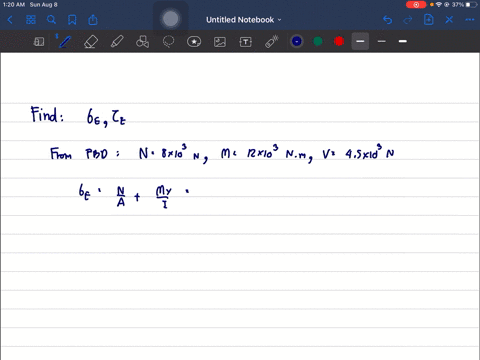
Task: Select the selected medium stroke thickness
Action: click(360, 41)
